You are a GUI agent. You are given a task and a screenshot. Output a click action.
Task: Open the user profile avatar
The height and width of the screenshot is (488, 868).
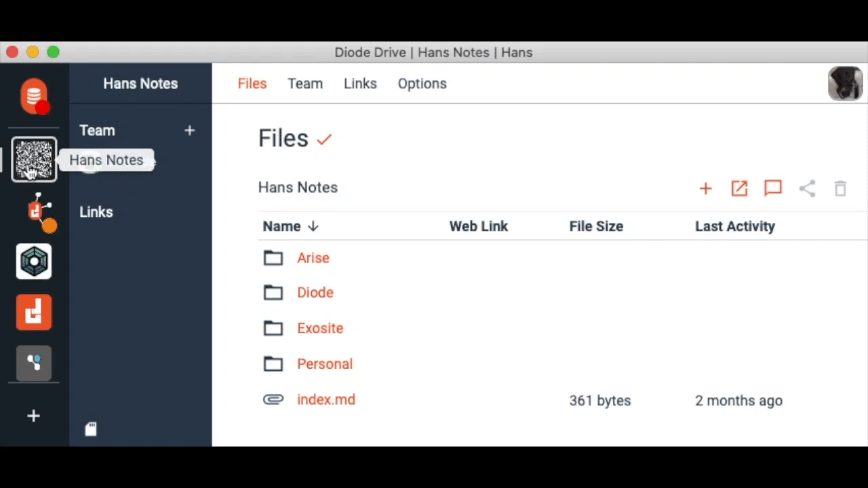tap(845, 83)
